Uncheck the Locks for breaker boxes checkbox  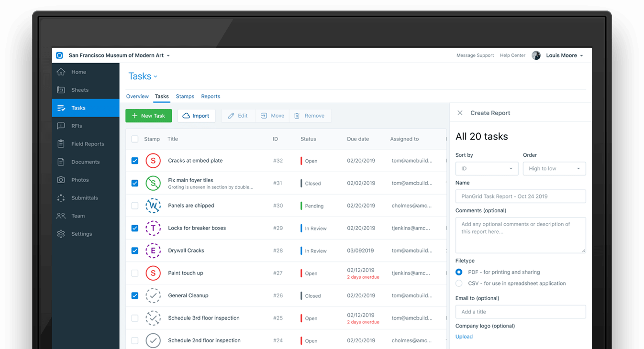[x=135, y=228]
